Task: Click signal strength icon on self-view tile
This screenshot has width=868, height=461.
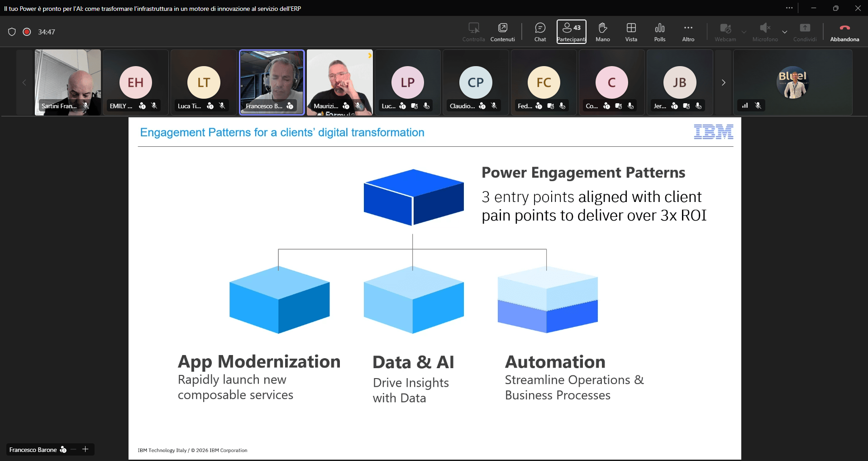Action: 745,106
